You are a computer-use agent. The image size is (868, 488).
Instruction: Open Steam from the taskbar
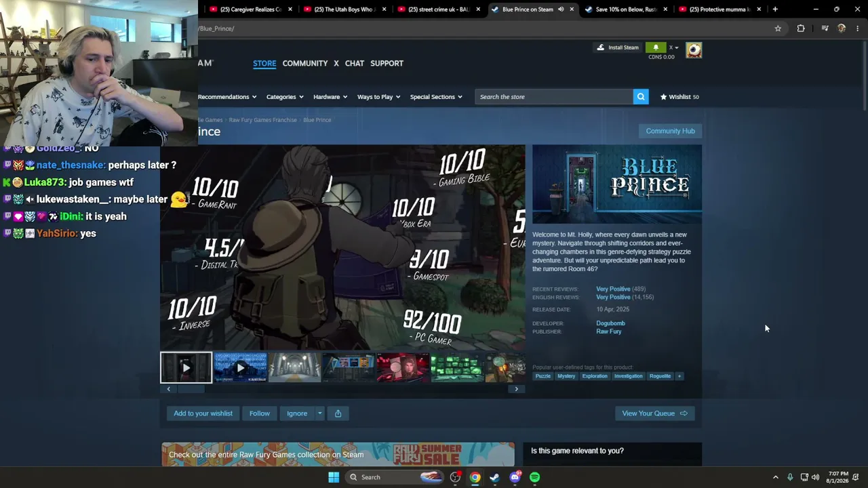click(x=495, y=477)
